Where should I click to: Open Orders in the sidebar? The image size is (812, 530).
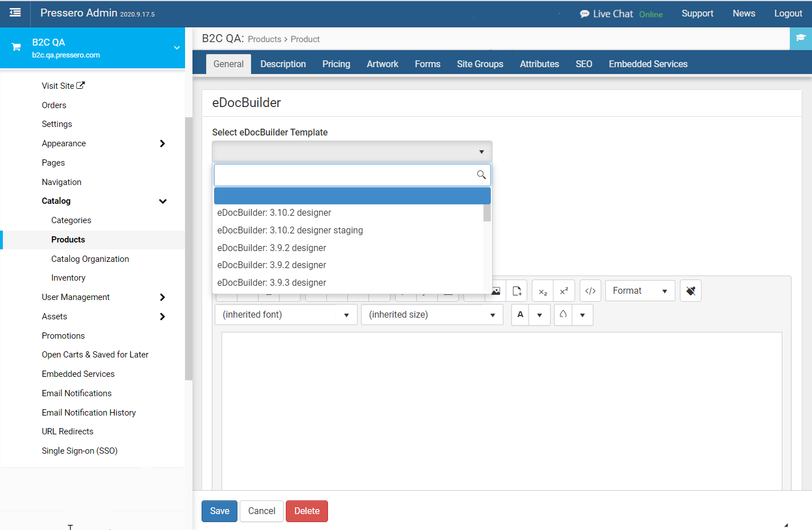54,105
